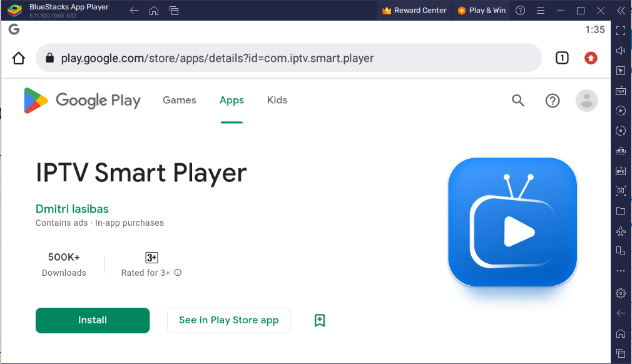Click the sidebar recents icon at bottom
This screenshot has height=364, width=632.
621,353
